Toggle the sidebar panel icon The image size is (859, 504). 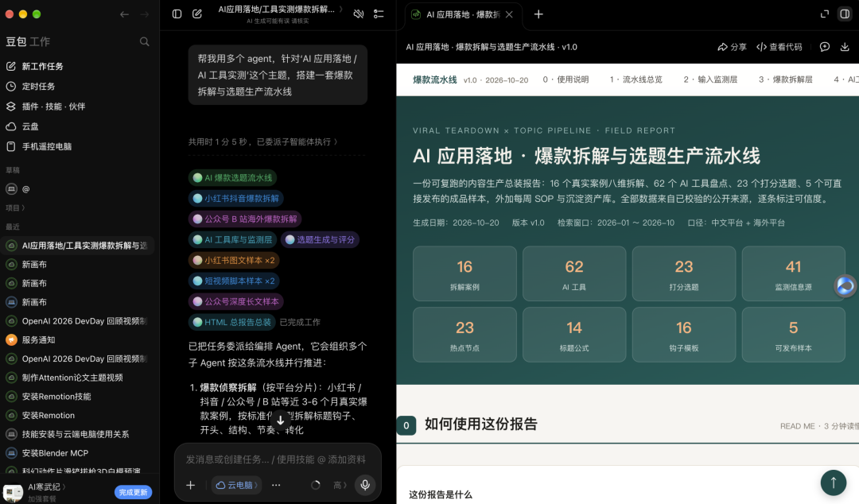click(177, 14)
